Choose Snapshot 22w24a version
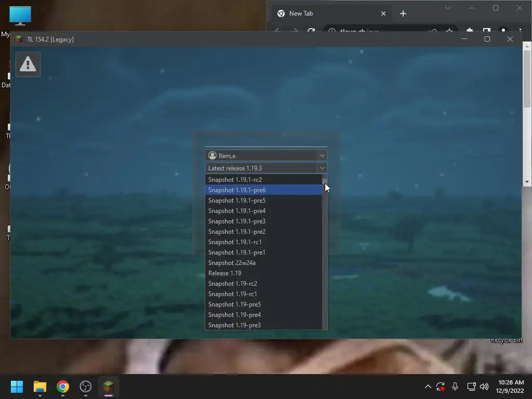Viewport: 532px width, 399px height. pyautogui.click(x=263, y=263)
